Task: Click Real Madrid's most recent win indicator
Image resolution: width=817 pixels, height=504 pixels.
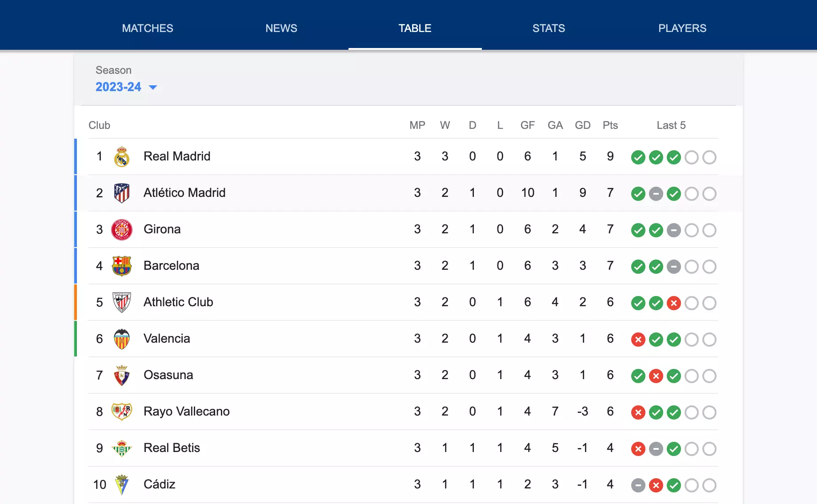Action: click(x=674, y=157)
